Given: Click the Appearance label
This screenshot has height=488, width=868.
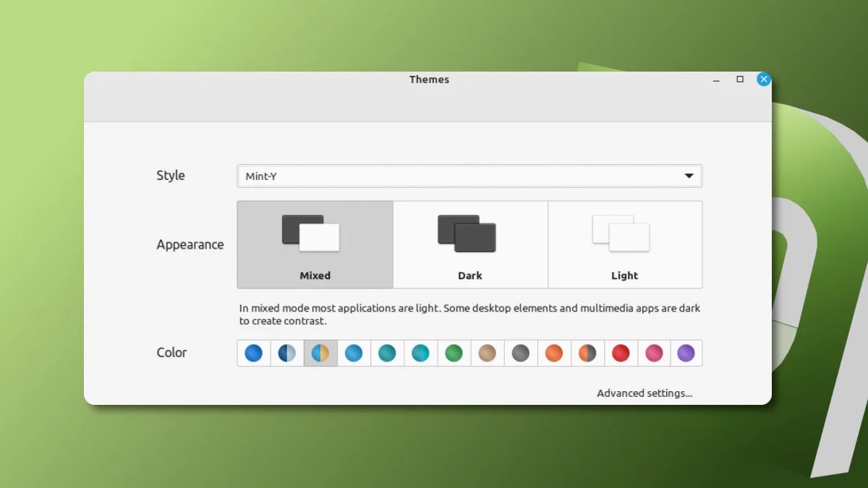Looking at the screenshot, I should click(x=190, y=244).
